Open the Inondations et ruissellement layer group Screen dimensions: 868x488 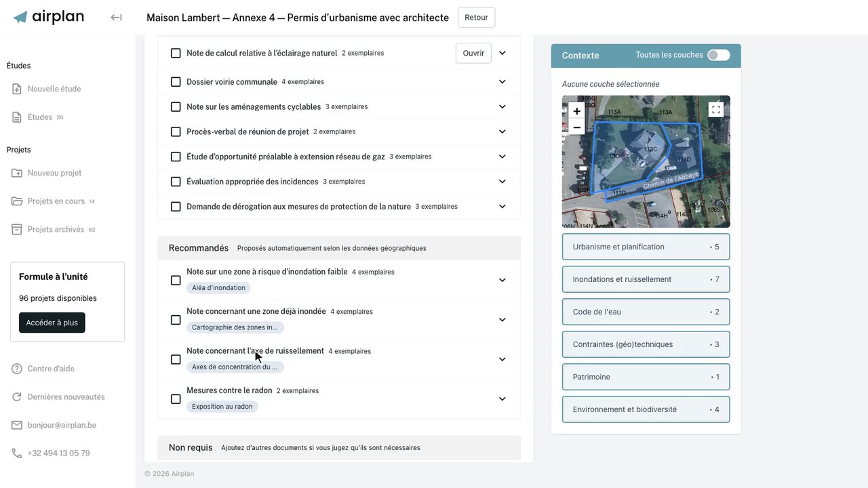[x=646, y=279]
